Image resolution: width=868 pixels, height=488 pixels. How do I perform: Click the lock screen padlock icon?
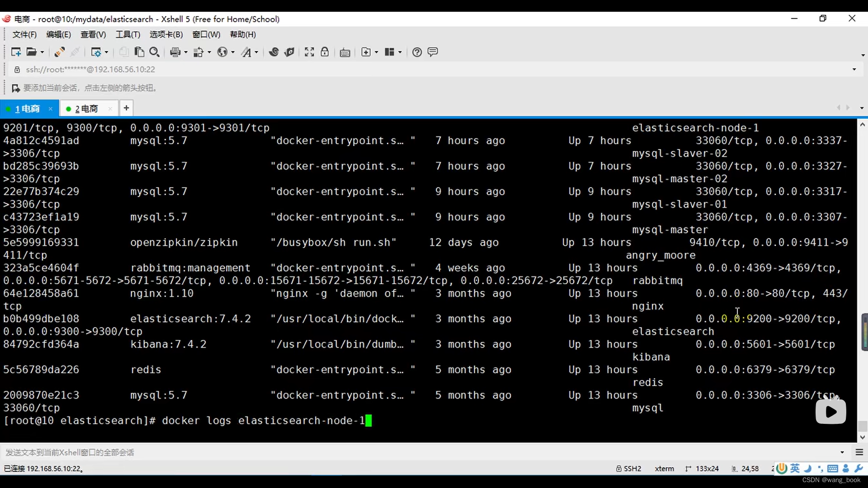[x=325, y=52]
